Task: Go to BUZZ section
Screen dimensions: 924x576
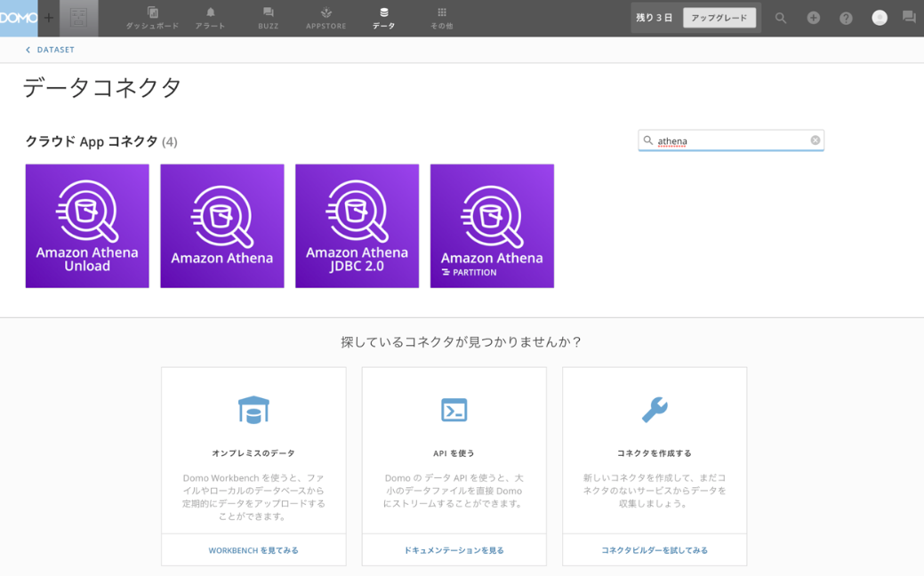Action: [268, 19]
